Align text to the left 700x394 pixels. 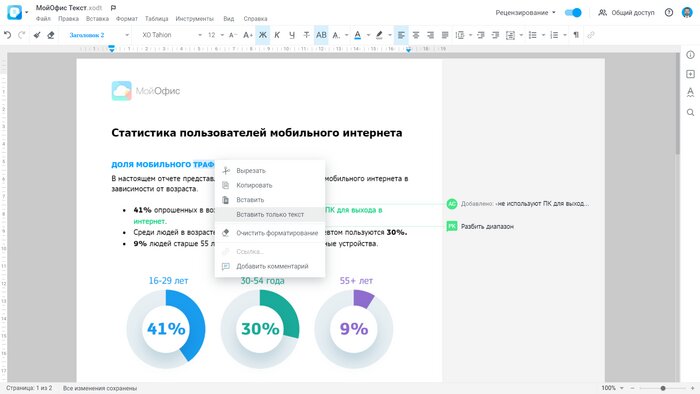click(401, 35)
